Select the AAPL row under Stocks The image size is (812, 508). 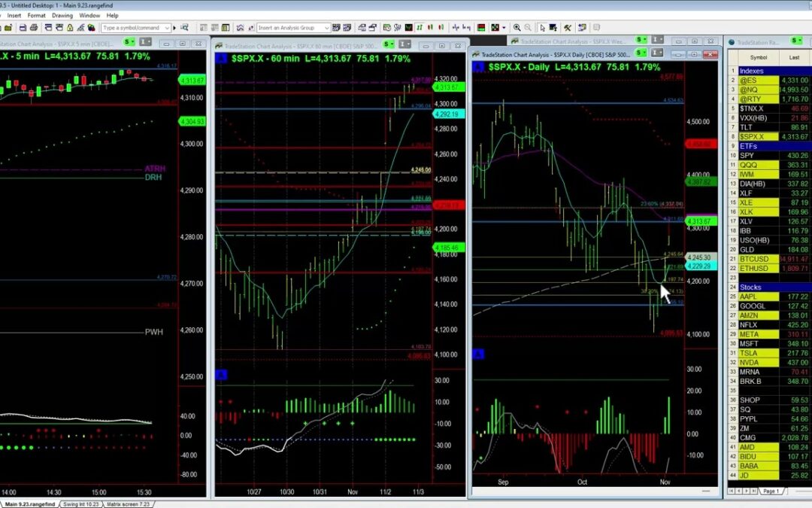pyautogui.click(x=770, y=297)
